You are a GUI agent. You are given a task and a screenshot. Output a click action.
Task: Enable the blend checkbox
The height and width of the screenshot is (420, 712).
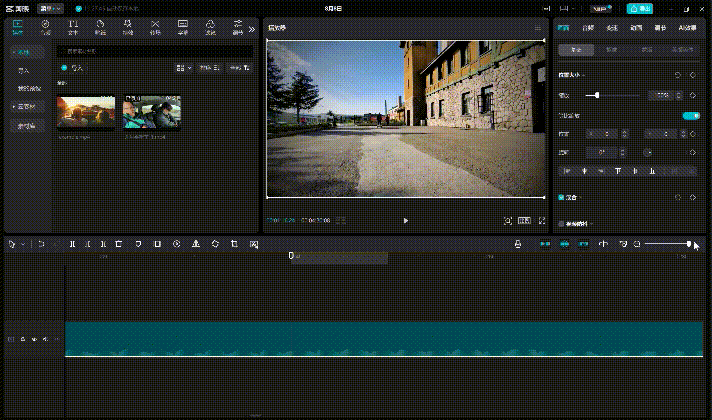pos(561,198)
